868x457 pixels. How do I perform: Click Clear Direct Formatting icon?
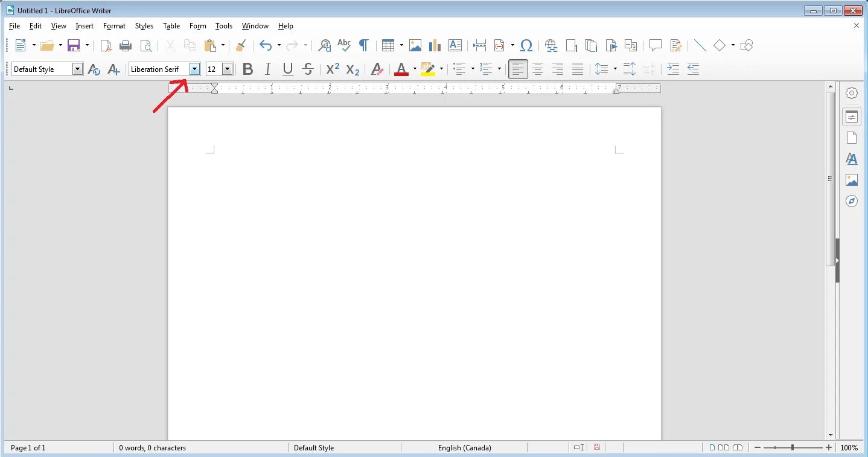(x=377, y=69)
